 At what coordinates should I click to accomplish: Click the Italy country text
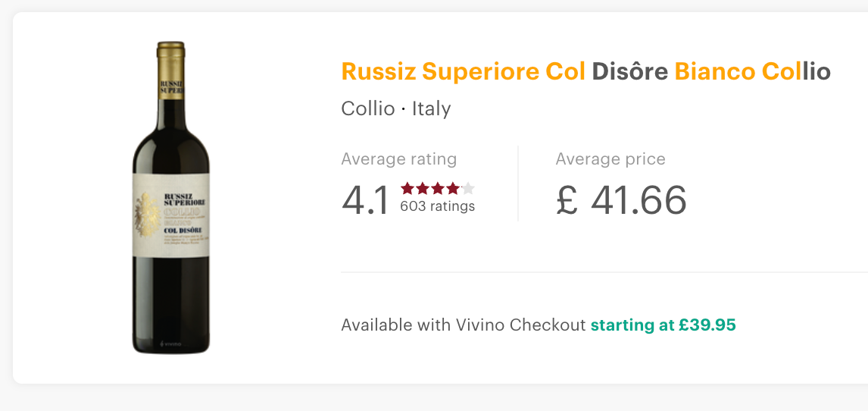click(431, 108)
